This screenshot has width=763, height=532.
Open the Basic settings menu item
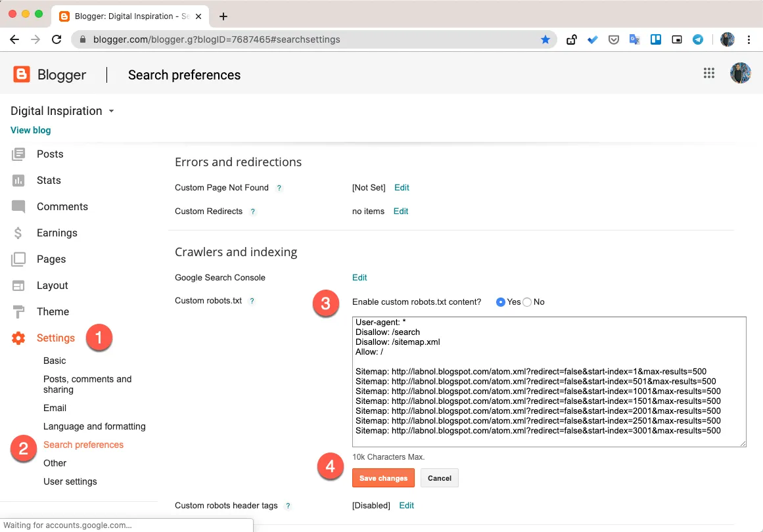click(x=55, y=361)
